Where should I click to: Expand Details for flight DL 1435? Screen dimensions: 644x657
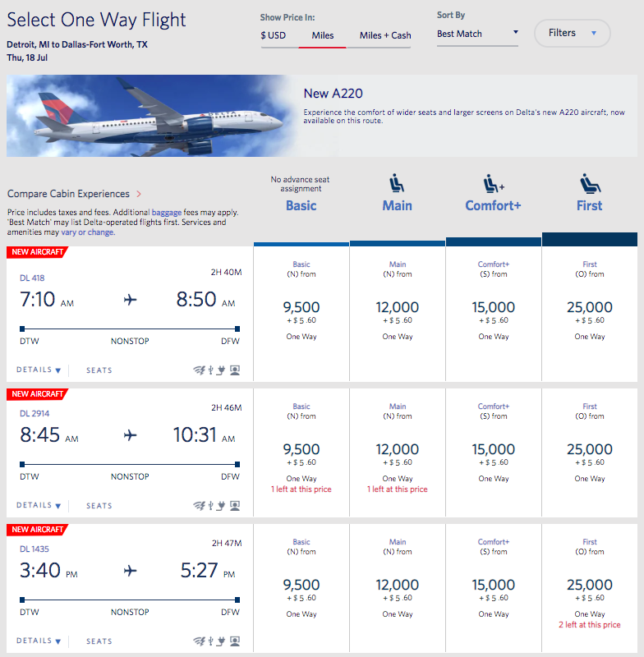39,641
